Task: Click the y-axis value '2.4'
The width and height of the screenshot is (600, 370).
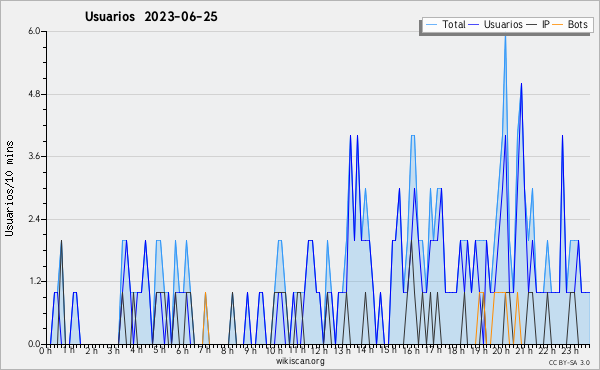Action: click(x=34, y=219)
